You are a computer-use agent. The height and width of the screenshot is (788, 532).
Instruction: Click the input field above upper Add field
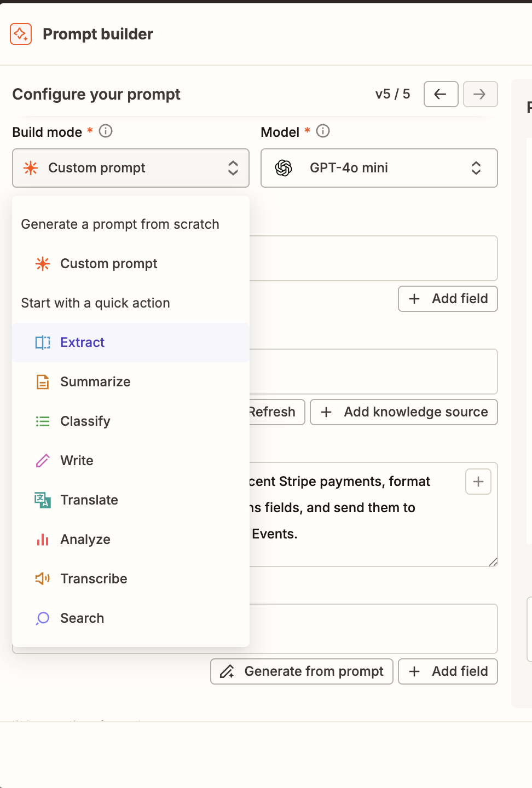(373, 258)
